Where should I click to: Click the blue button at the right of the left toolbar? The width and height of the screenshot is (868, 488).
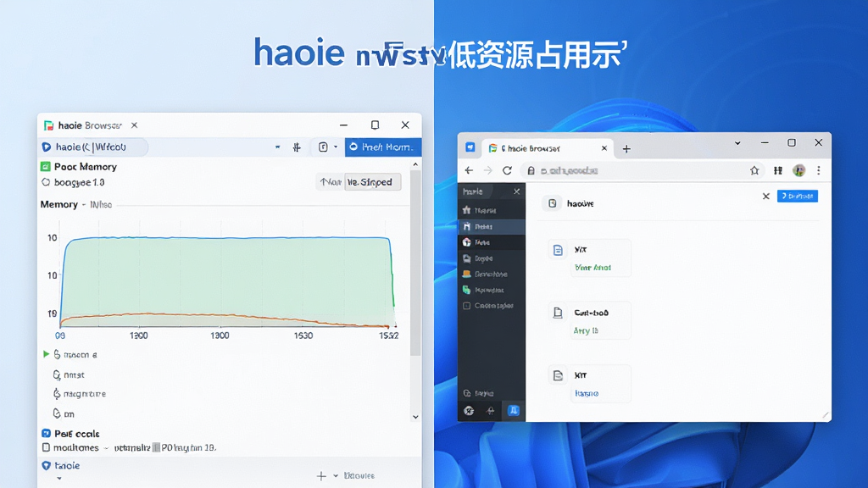(382, 147)
